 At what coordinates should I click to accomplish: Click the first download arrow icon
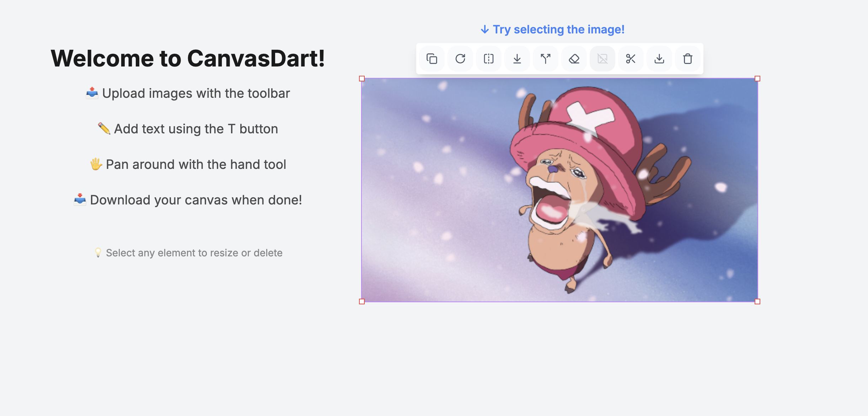click(517, 59)
